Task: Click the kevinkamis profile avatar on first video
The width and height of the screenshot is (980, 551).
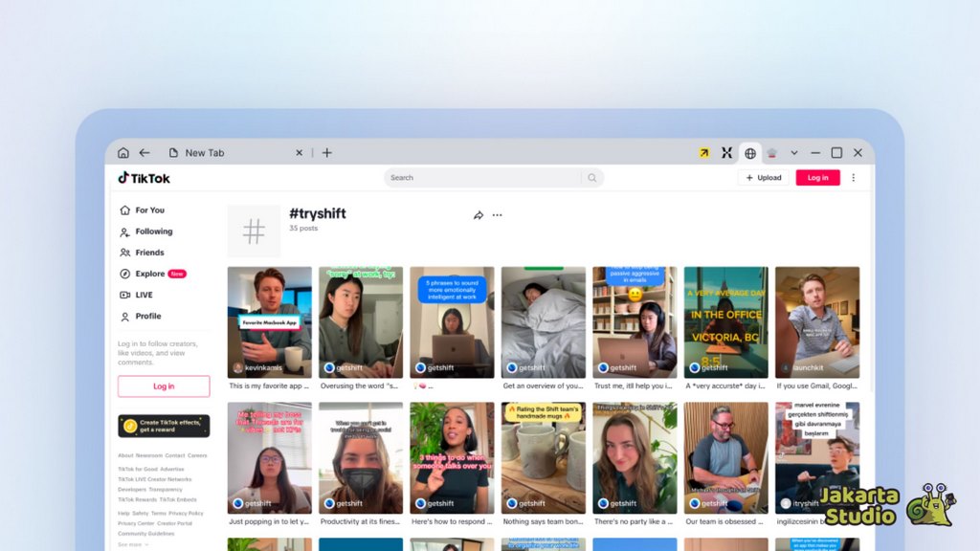Action: (237, 368)
